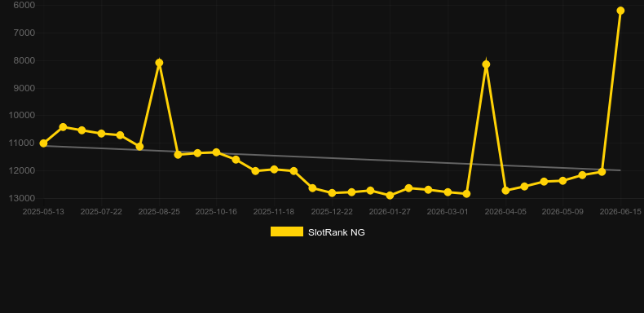Select the spike data point at 2025-08-25

tap(159, 63)
